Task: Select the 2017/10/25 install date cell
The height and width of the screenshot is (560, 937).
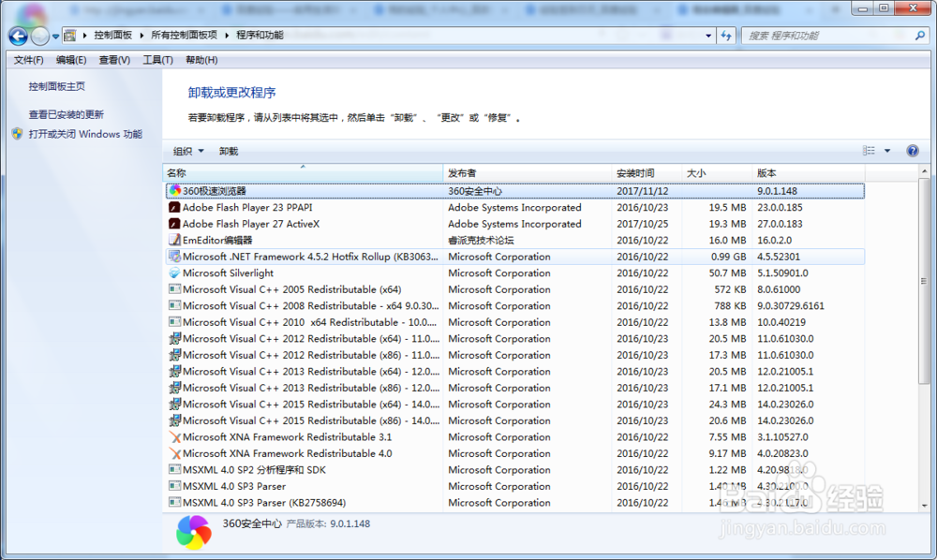Action: pyautogui.click(x=643, y=224)
